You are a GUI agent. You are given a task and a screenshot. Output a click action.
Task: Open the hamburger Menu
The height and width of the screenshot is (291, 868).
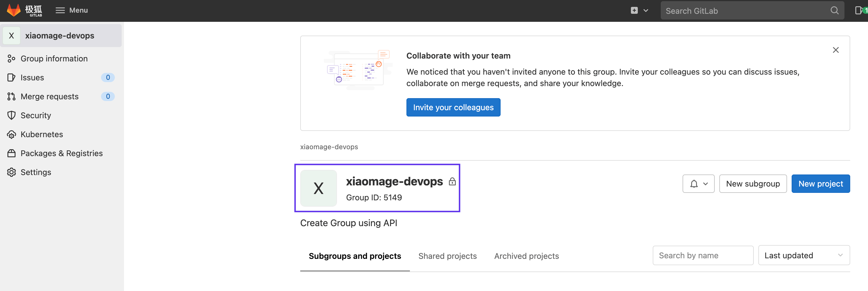(71, 10)
